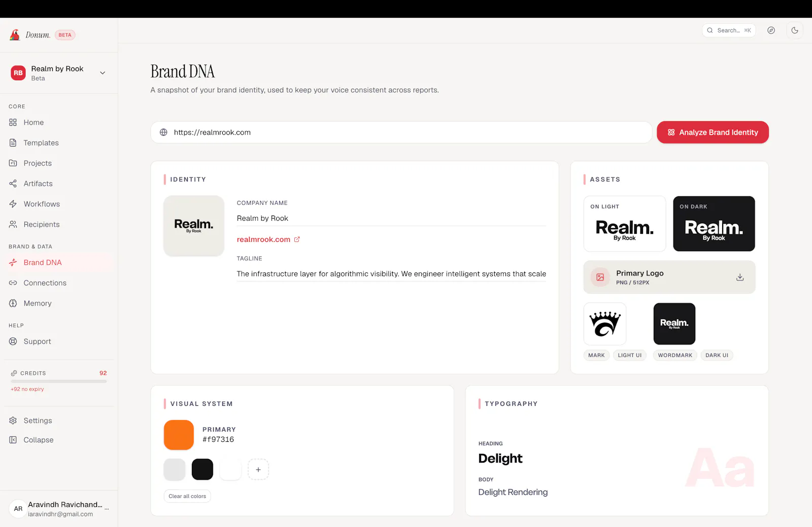812x527 pixels.
Task: Click the dark wordmark logo thumbnail
Action: (674, 324)
